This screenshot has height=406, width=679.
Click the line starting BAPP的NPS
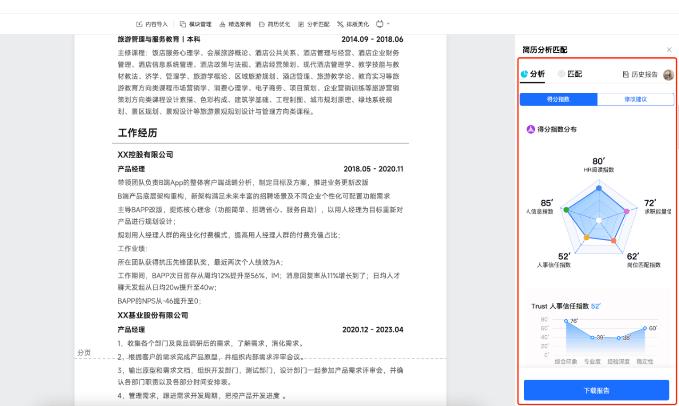point(159,301)
